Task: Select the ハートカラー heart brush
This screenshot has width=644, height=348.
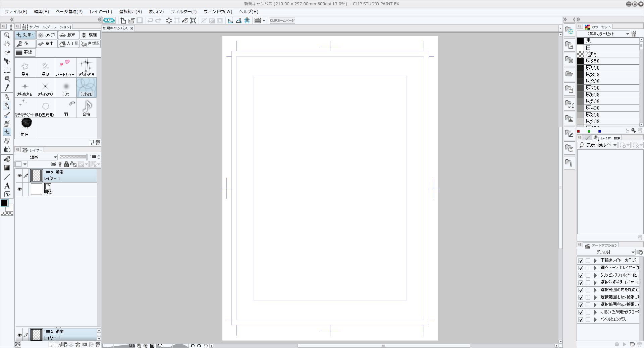Action: point(65,67)
